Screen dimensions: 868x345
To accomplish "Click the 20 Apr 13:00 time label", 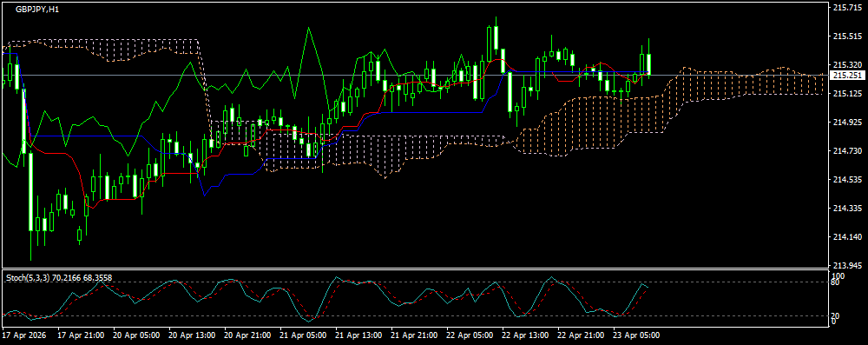I will click(x=192, y=335).
